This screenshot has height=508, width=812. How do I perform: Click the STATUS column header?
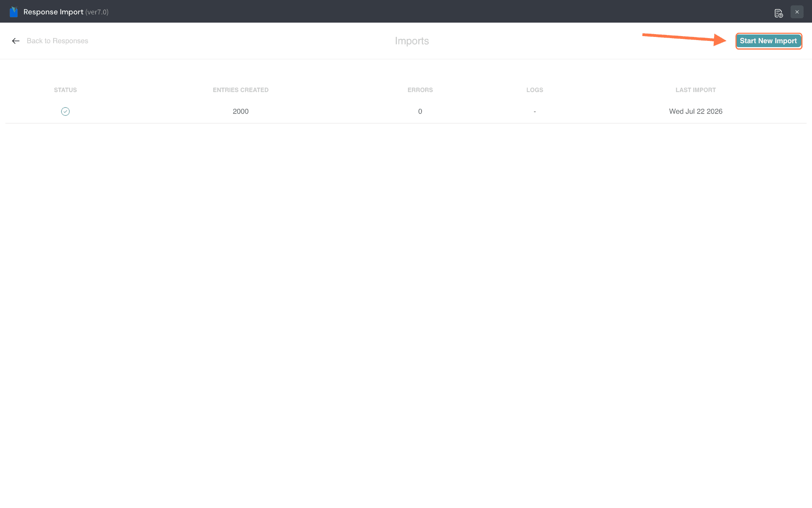[65, 90]
